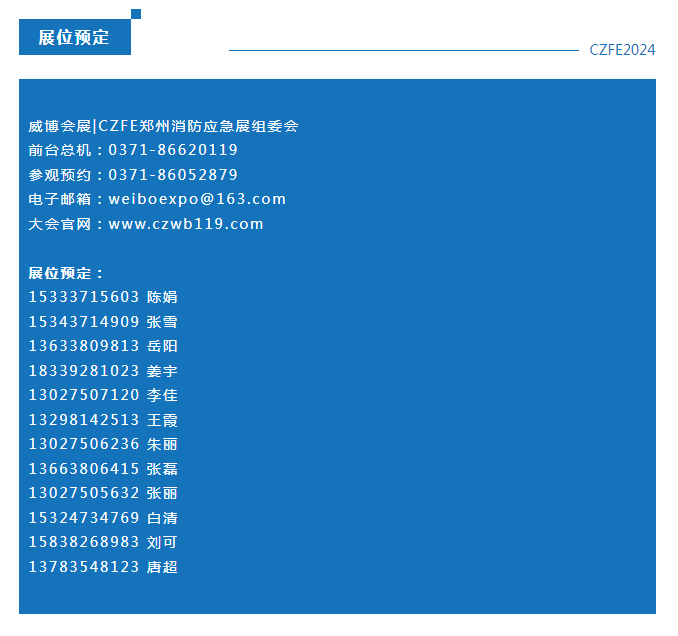Click phone 13298142513 for 王霞
678x636 pixels.
[84, 420]
